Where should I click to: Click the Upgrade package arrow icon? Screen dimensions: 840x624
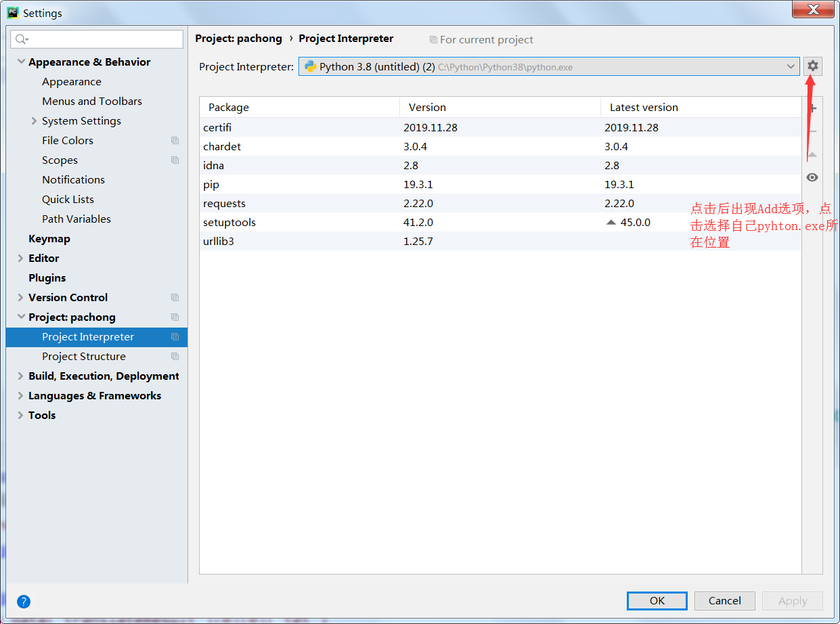pos(812,154)
